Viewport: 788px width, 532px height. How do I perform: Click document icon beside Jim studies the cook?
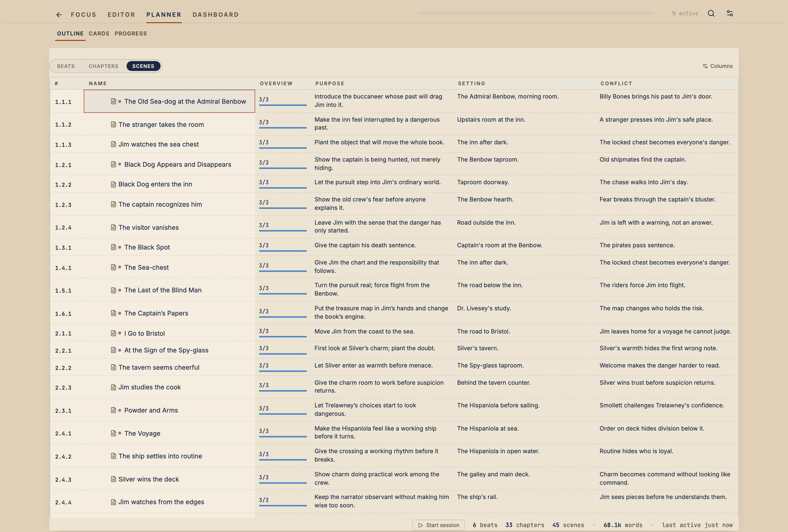114,387
